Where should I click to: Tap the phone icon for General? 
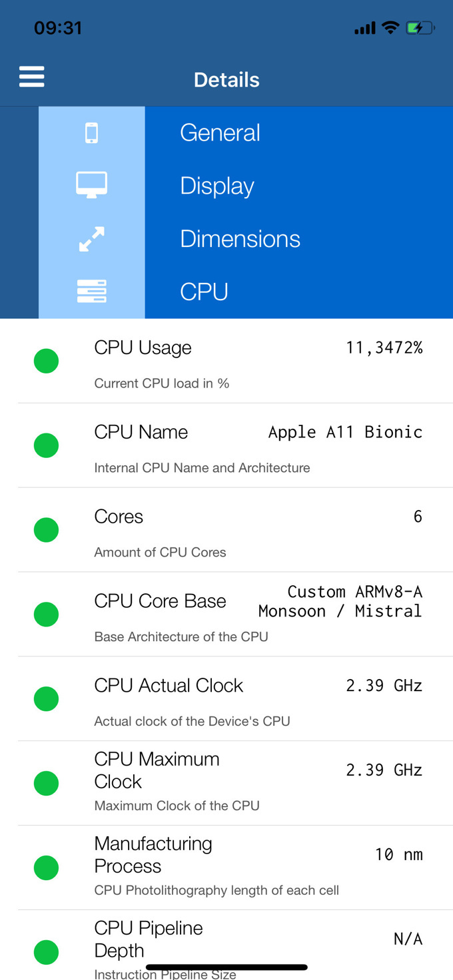pos(92,133)
